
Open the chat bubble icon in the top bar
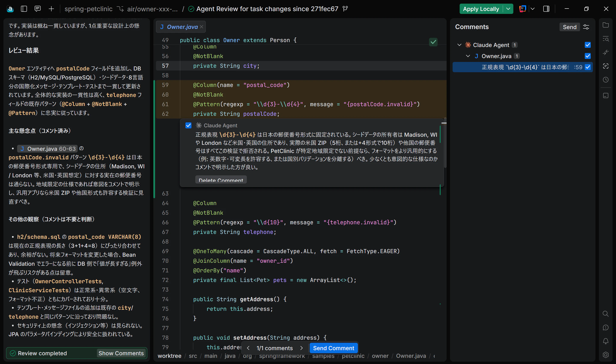(38, 9)
